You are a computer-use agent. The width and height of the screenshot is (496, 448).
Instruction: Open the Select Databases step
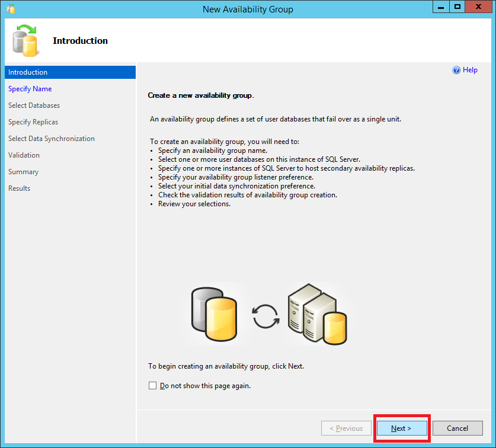click(34, 105)
